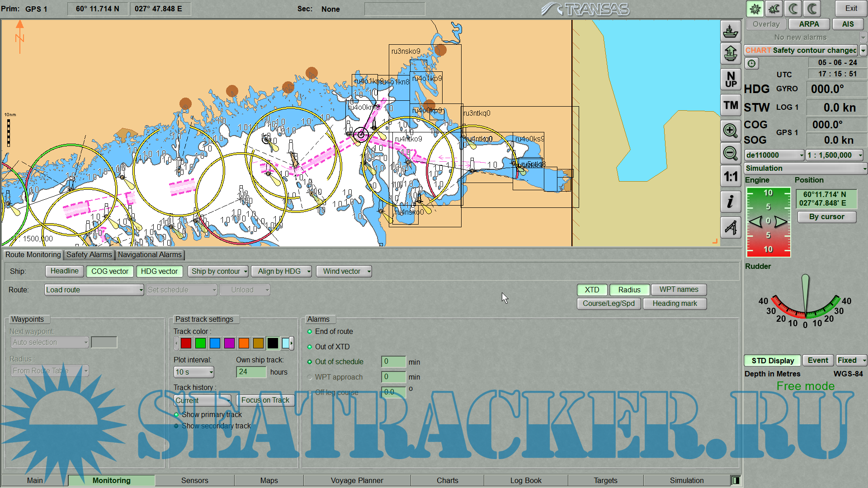Click the North Up orientation icon
Viewport: 868px width, 488px height.
[730, 80]
